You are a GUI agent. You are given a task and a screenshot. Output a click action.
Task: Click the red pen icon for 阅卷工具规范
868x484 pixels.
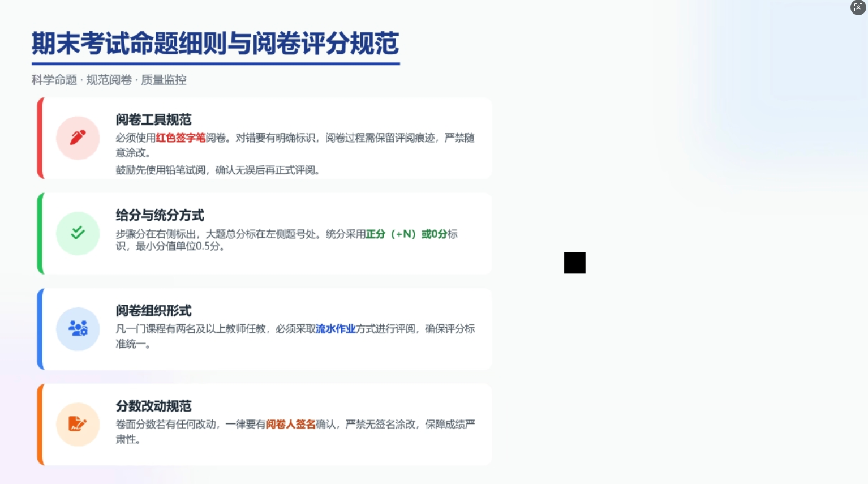click(x=78, y=138)
